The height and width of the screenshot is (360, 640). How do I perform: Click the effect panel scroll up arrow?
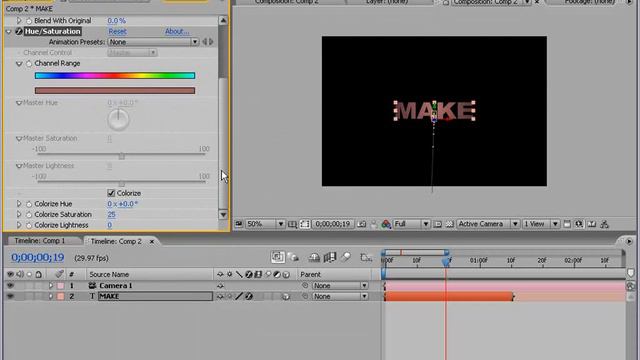coord(223,20)
